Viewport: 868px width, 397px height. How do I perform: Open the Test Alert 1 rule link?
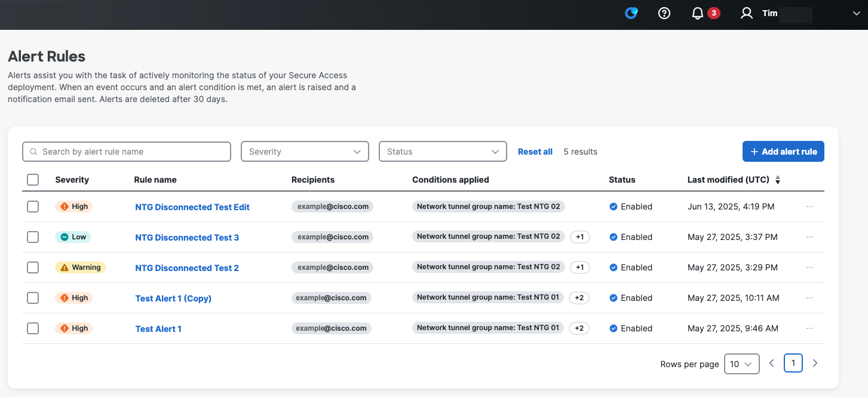(158, 329)
